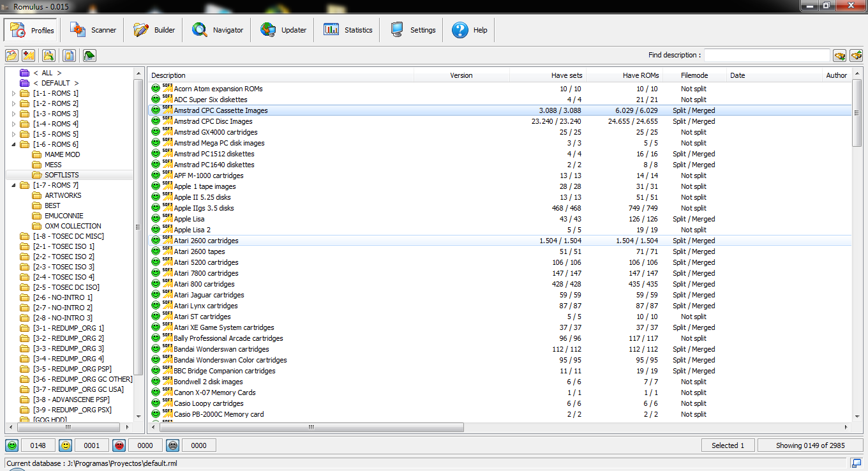Open the Updater tab
The height and width of the screenshot is (471, 868).
[283, 30]
